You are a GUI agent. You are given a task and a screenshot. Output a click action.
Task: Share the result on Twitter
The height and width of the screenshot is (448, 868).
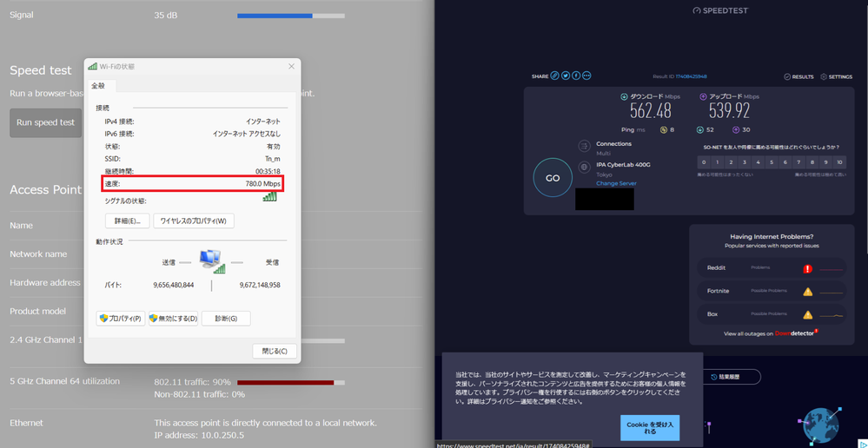click(566, 76)
